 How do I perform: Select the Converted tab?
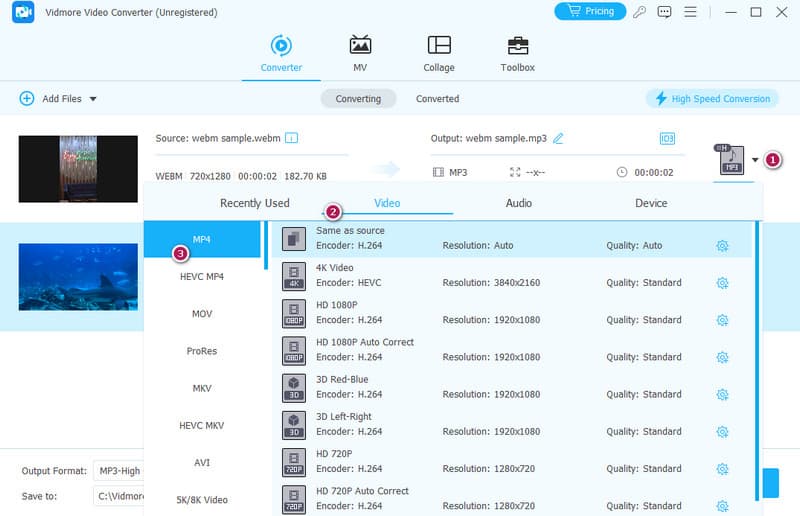click(437, 99)
